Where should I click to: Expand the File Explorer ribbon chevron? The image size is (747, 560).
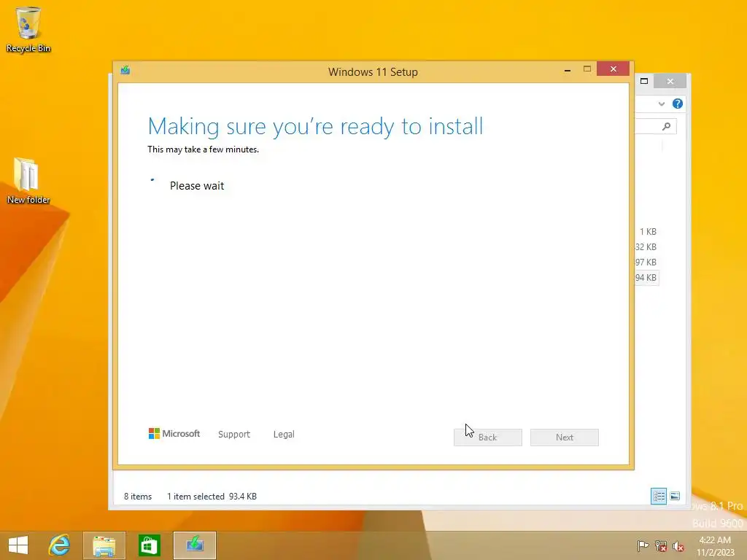661,104
